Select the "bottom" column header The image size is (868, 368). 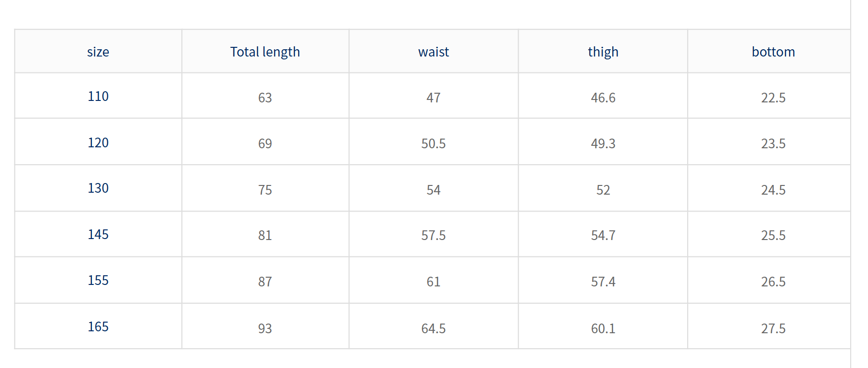pos(773,52)
